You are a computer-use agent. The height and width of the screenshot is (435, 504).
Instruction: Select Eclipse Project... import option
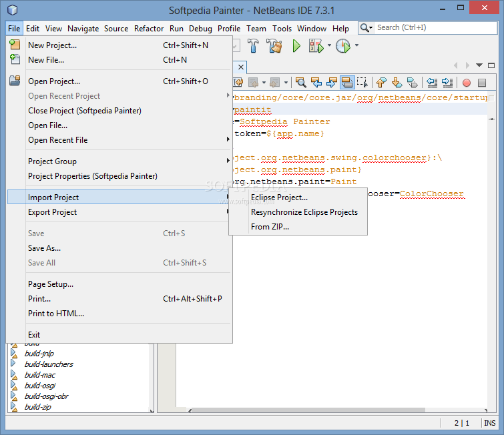coord(298,197)
